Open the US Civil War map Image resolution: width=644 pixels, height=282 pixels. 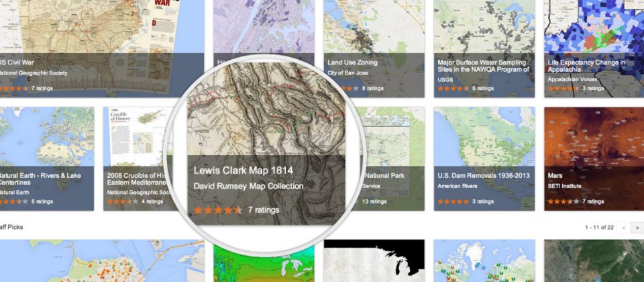pyautogui.click(x=102, y=48)
